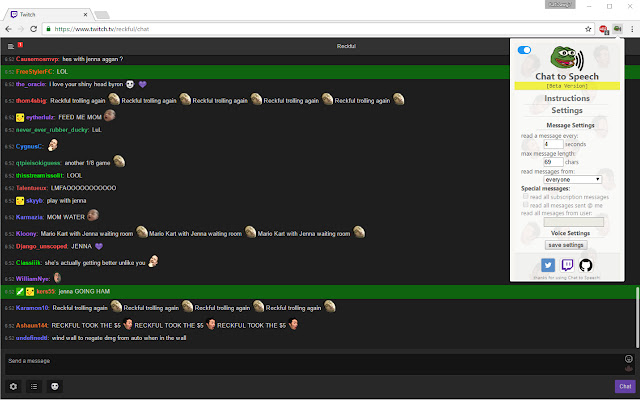The width and height of the screenshot is (640, 400).
Task: Collapse the Settings section
Action: tap(567, 111)
